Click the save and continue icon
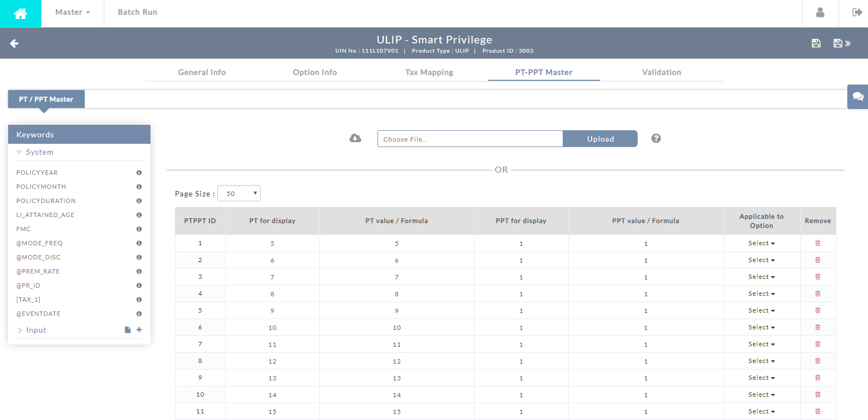 [x=841, y=43]
